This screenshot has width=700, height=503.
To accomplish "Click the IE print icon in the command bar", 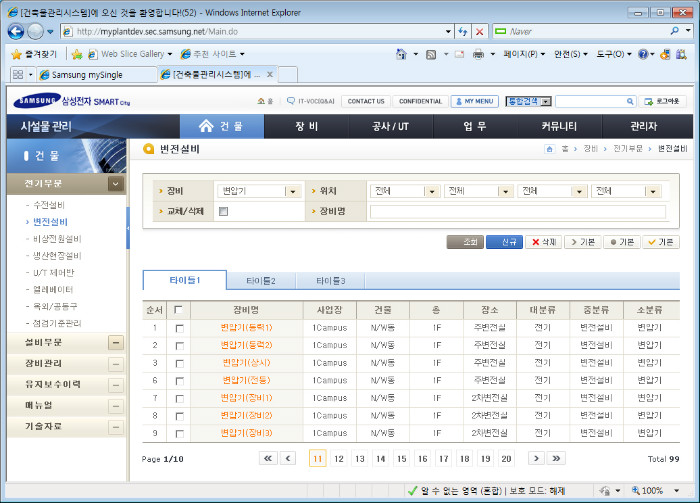I will coord(479,53).
